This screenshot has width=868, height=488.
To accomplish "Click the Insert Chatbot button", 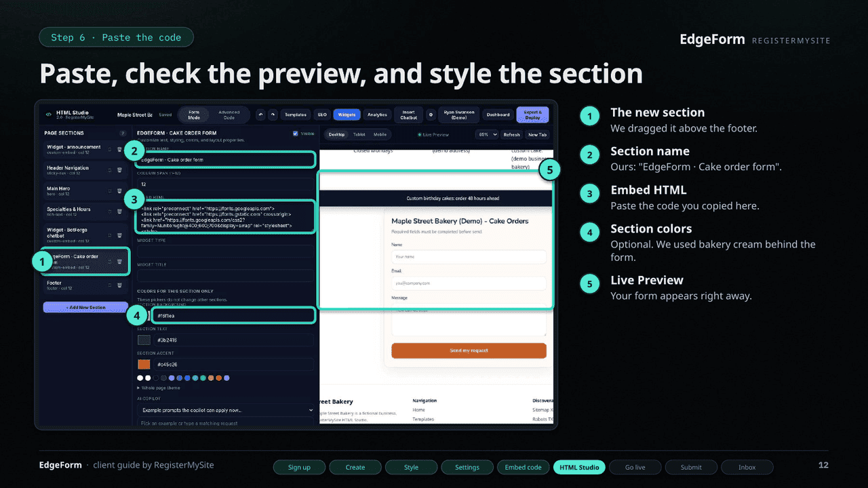I will click(x=408, y=115).
